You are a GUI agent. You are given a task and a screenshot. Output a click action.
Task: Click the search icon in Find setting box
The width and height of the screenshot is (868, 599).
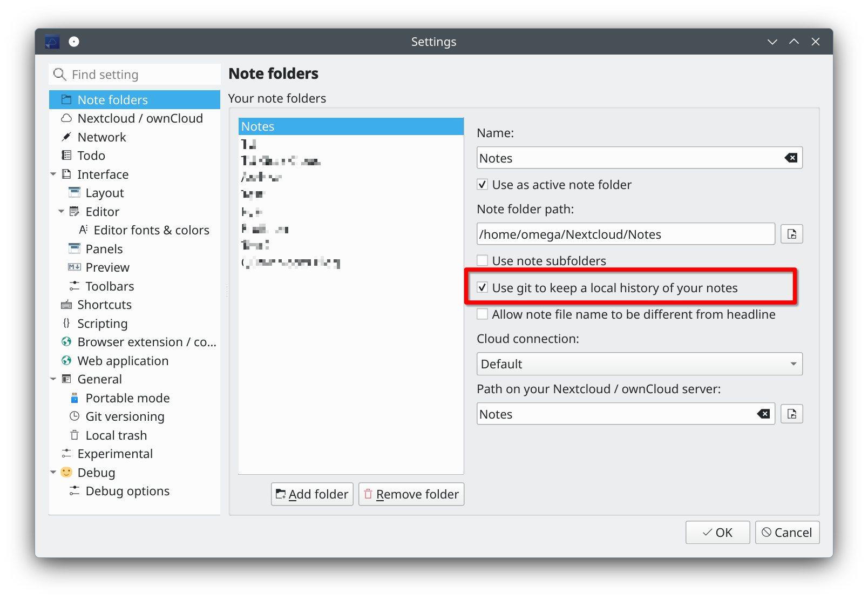[59, 74]
